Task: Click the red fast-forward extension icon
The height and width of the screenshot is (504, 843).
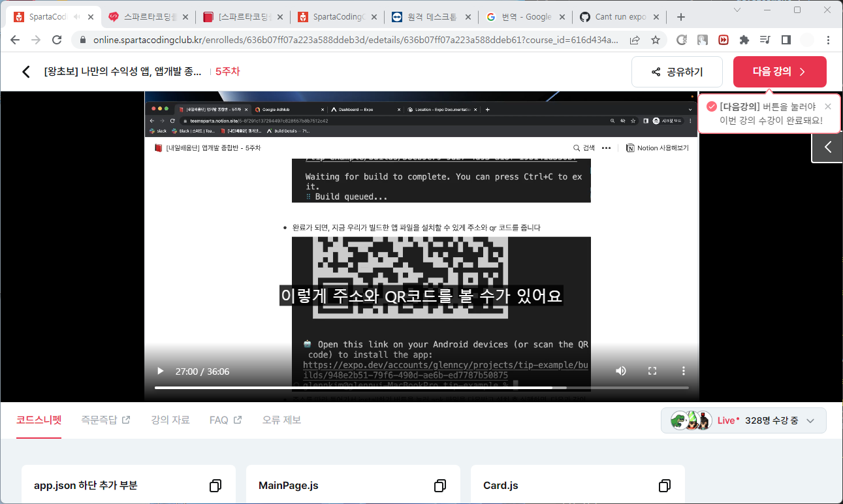Action: pos(723,40)
